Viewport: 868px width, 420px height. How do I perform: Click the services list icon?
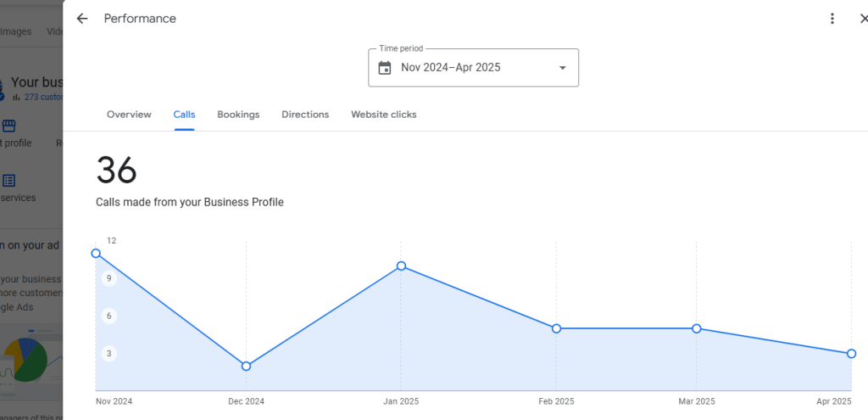click(8, 181)
